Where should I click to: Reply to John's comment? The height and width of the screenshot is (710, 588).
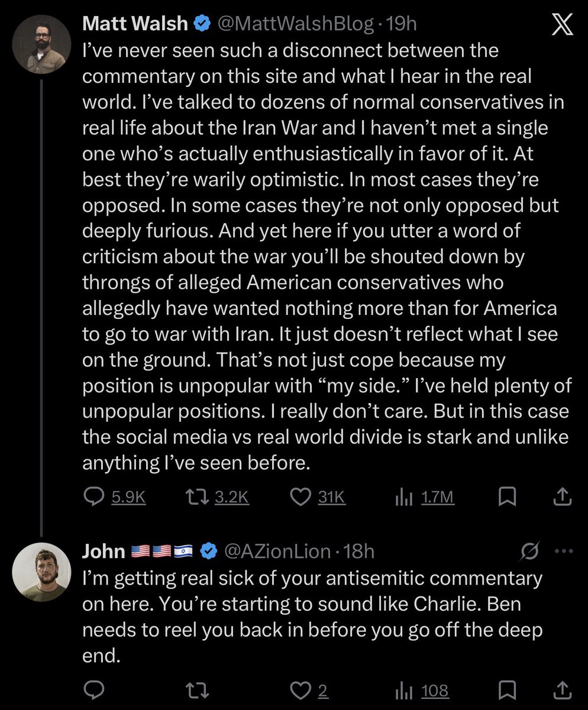click(x=92, y=690)
